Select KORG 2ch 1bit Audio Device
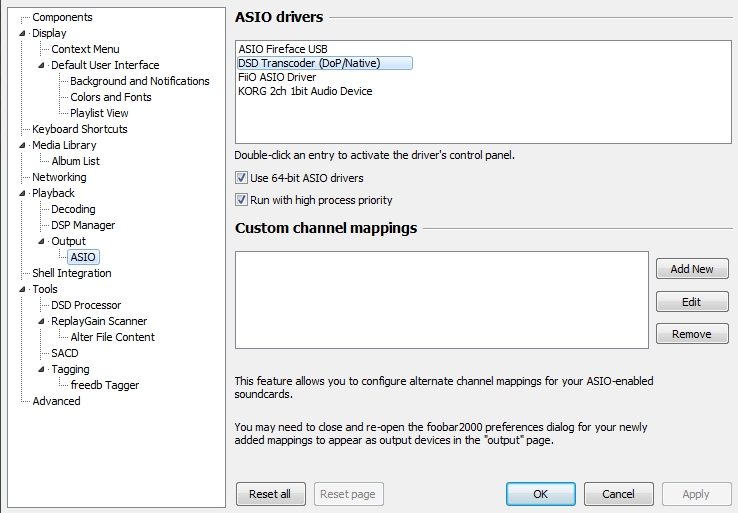Image resolution: width=738 pixels, height=513 pixels. point(305,91)
